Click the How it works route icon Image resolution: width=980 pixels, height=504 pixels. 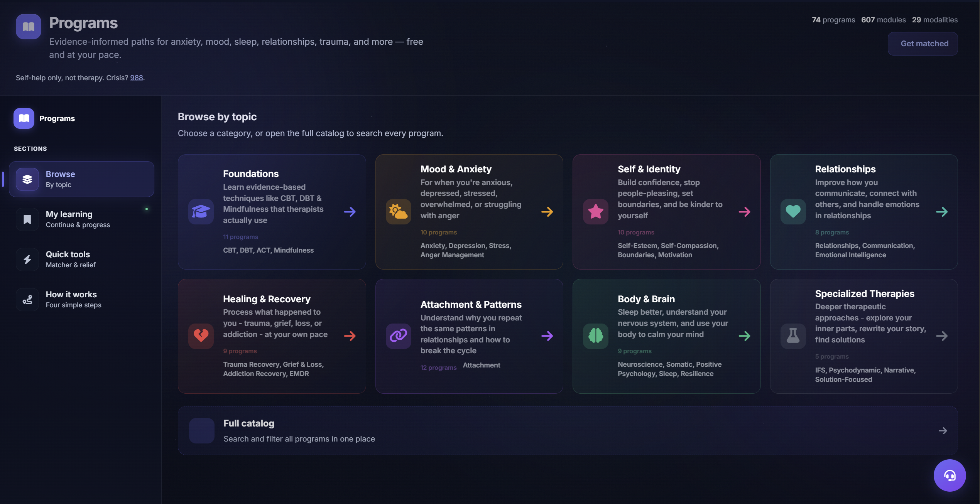pyautogui.click(x=27, y=300)
